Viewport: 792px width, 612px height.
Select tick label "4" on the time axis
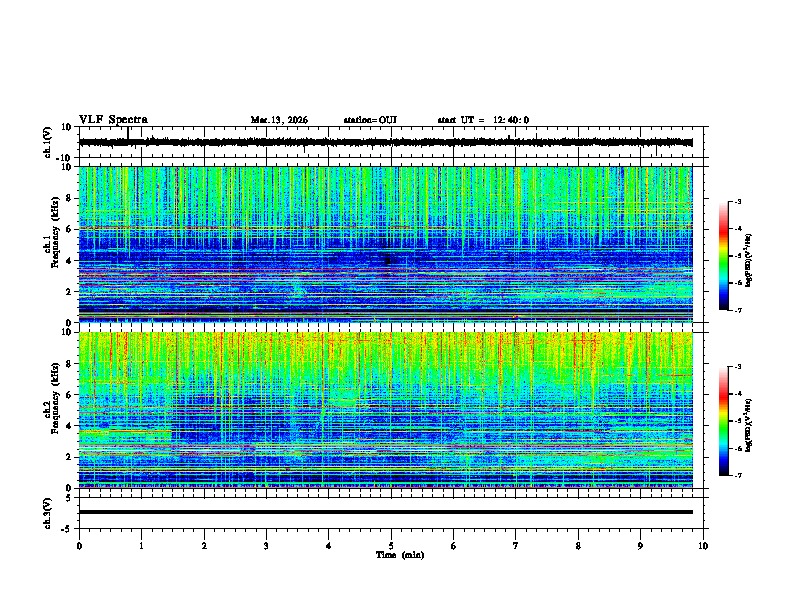coord(328,546)
